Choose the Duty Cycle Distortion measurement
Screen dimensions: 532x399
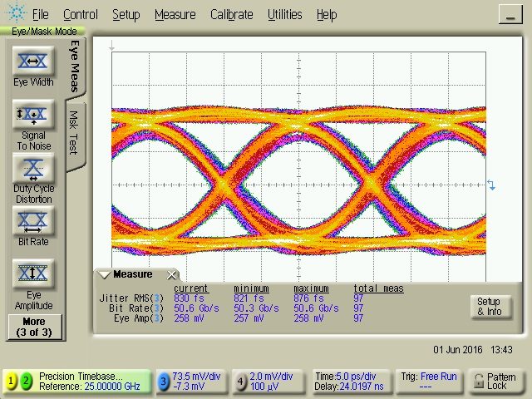[33, 169]
